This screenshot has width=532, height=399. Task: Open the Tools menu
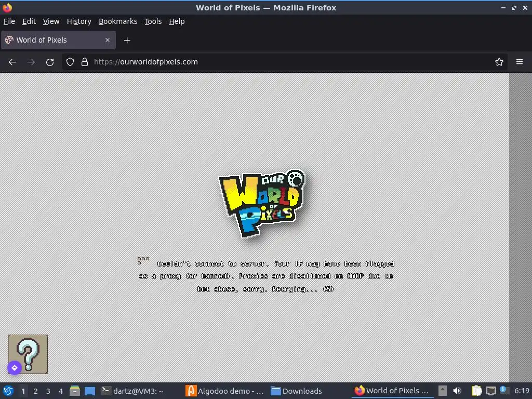(x=153, y=21)
